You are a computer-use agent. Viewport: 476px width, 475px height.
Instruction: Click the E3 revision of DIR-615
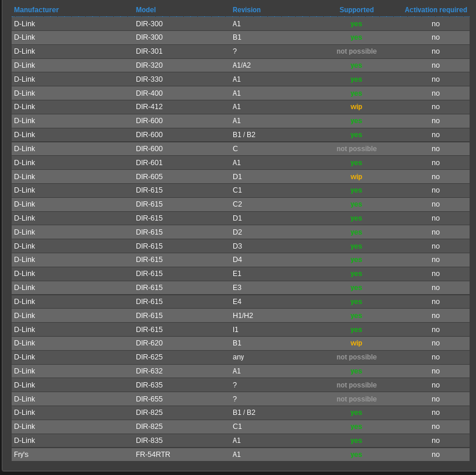point(237,288)
